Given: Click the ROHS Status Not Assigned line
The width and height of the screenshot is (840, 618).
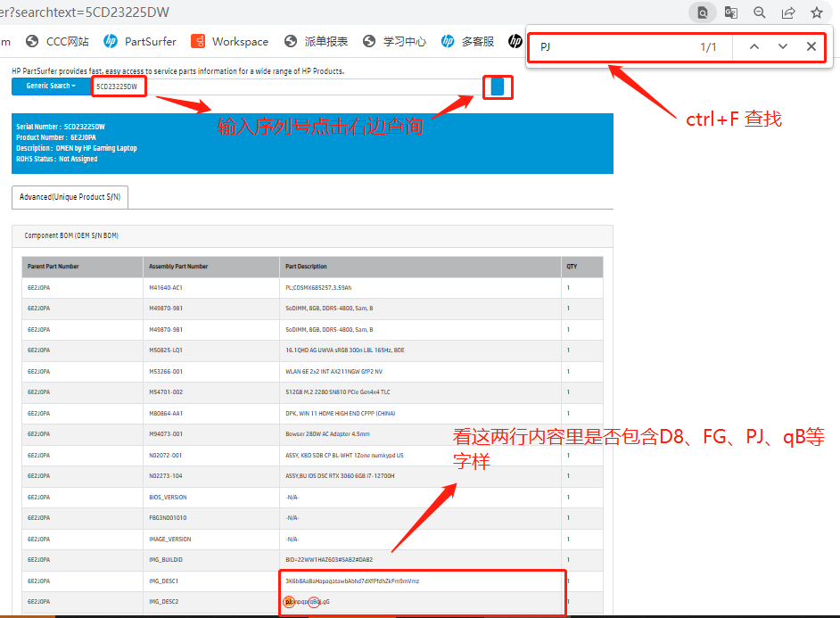Looking at the screenshot, I should (57, 159).
